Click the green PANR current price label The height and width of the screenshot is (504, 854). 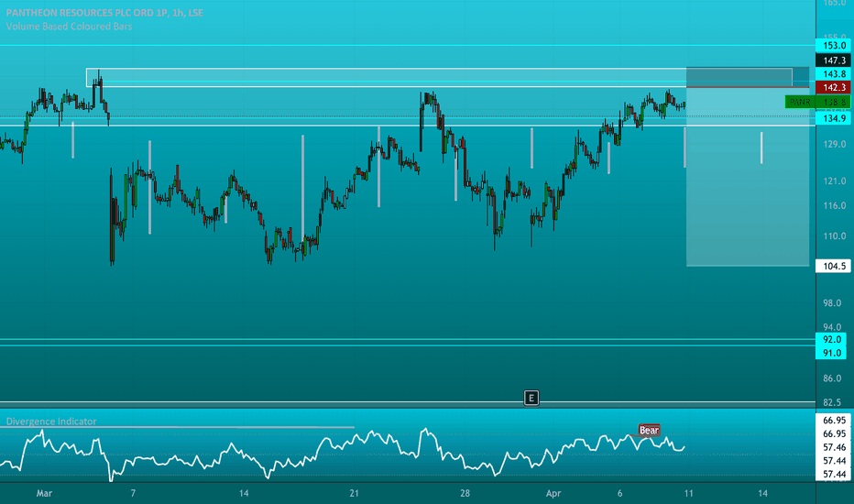coord(817,102)
